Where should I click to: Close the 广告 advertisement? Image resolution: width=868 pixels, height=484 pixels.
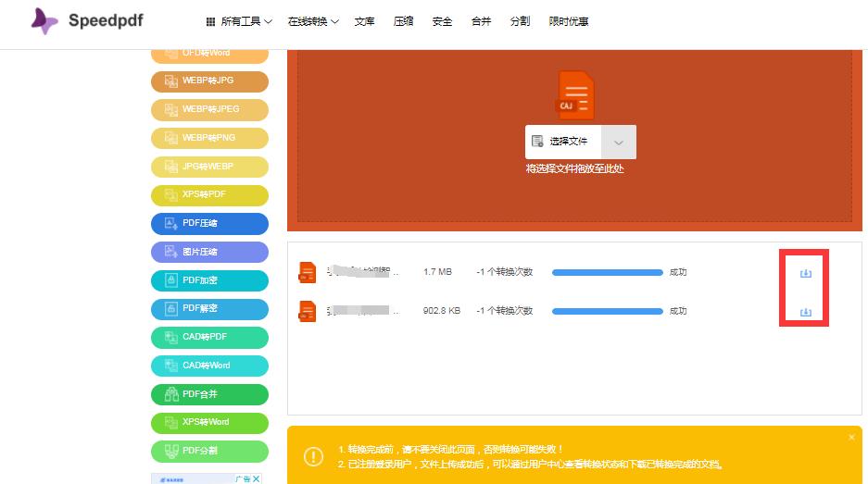pyautogui.click(x=257, y=479)
